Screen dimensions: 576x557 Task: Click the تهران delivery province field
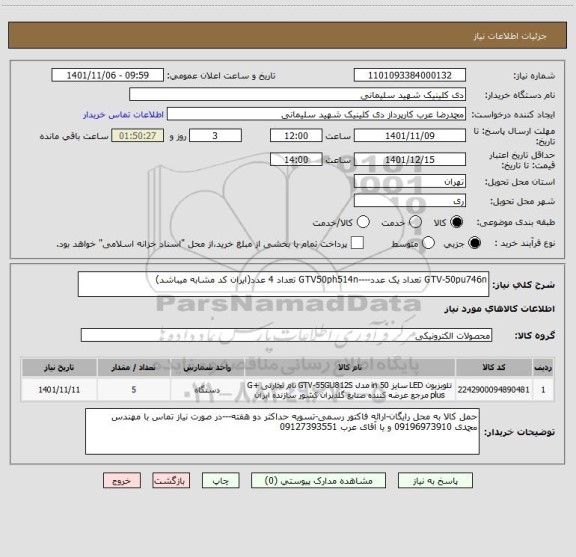coord(410,182)
